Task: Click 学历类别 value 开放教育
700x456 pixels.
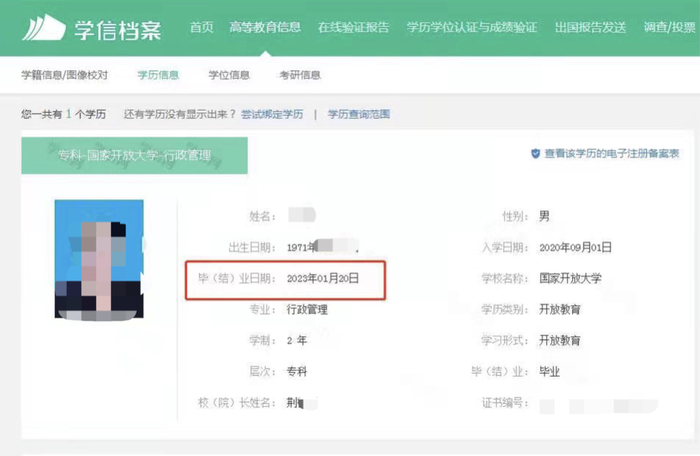Action: click(560, 309)
